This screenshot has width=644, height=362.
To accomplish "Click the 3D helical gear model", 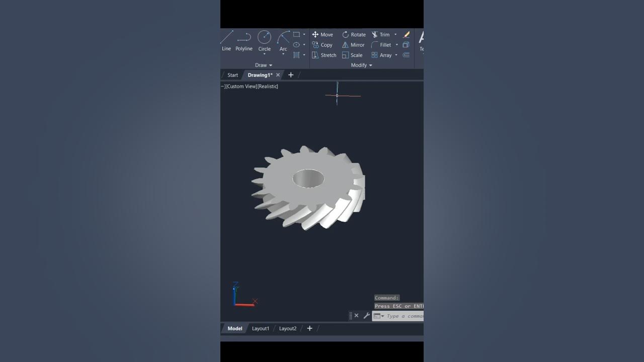I will (308, 188).
